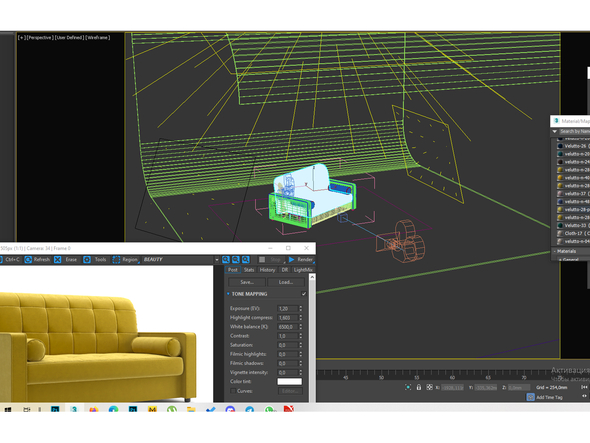Collapse the Materials group in browser
The width and height of the screenshot is (590, 443).
[x=555, y=251]
